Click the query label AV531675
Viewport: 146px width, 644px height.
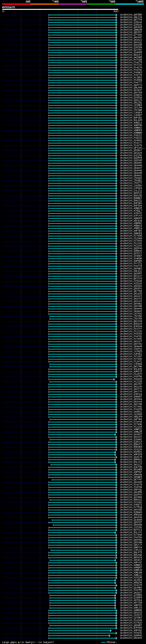point(8,7)
